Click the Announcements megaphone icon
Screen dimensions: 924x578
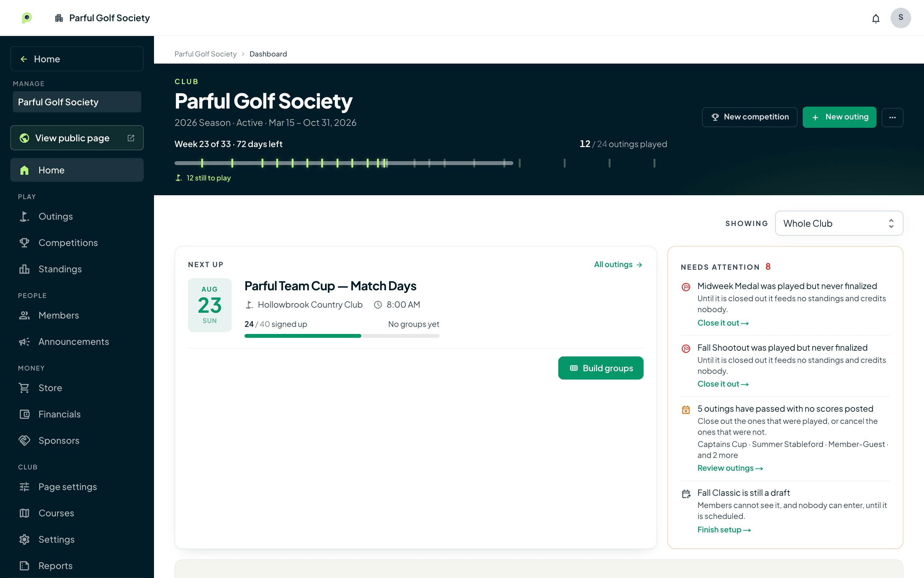[x=24, y=342]
